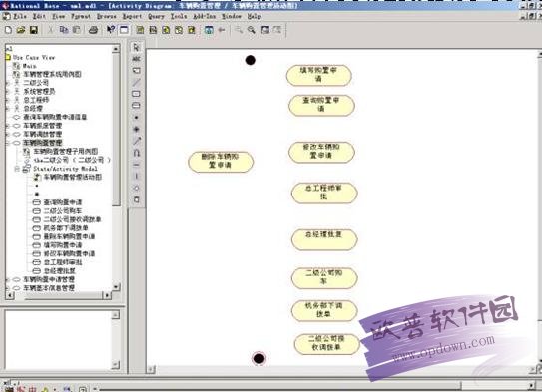542x392 pixels.
Task: Fit the diagram in window via toolbar
Action: click(x=265, y=30)
